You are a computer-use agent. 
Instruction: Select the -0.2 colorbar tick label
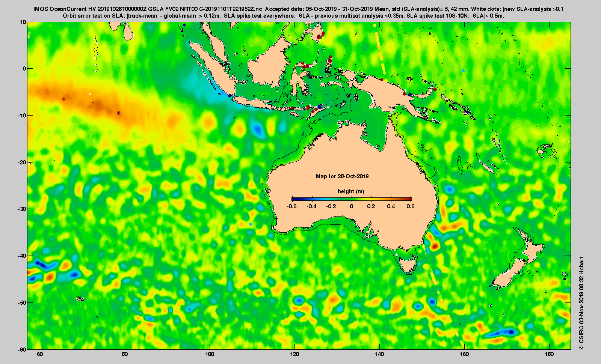coord(331,206)
